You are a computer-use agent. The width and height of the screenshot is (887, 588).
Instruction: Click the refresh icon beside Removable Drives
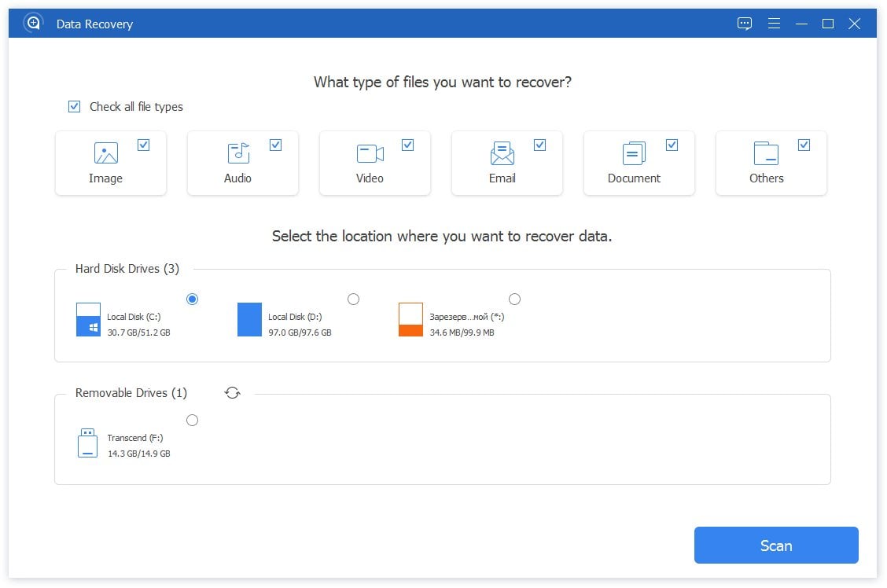(232, 392)
